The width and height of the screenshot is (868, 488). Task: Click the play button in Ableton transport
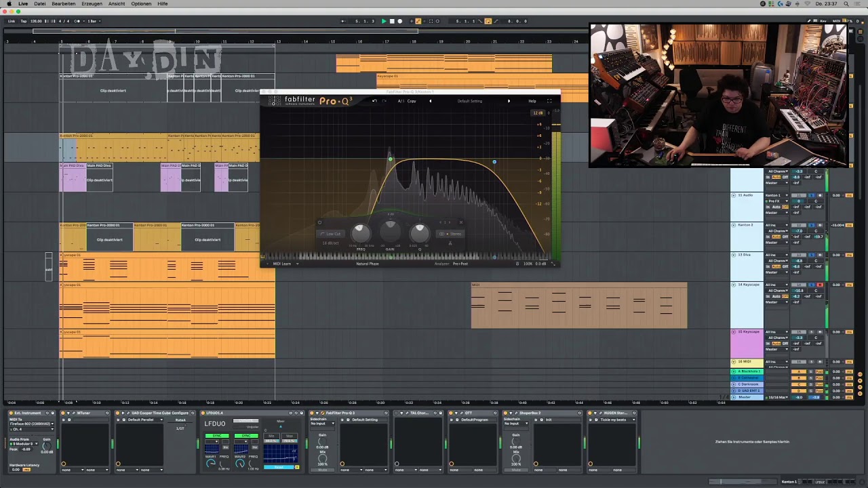click(384, 21)
